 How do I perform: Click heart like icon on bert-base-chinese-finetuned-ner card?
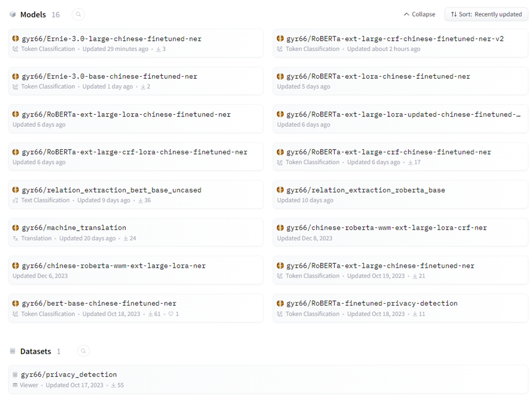(x=171, y=314)
